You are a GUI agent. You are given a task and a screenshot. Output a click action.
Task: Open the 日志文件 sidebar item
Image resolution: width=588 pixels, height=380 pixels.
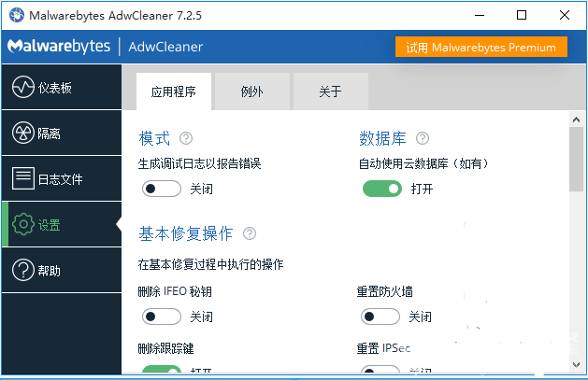(62, 178)
